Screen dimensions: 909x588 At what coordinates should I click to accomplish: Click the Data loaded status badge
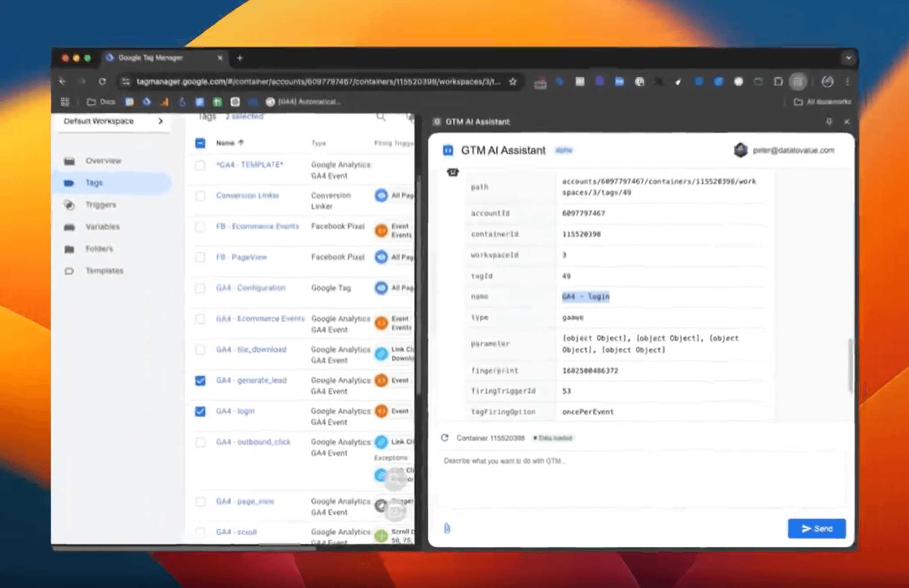(552, 438)
